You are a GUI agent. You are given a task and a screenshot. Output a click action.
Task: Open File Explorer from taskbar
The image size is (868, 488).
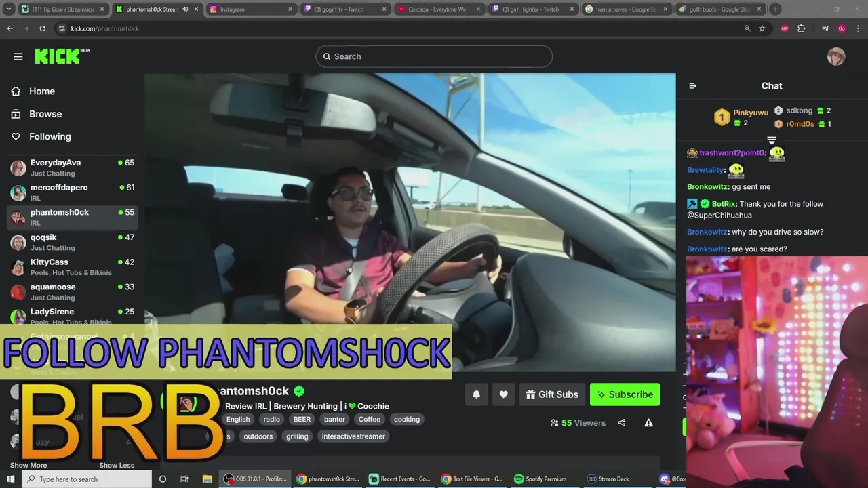[x=208, y=479]
